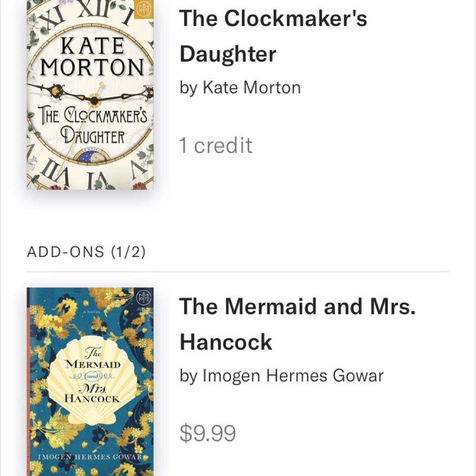
Task: Tap the ADD-ONS (1/2) section header
Action: coord(86,252)
